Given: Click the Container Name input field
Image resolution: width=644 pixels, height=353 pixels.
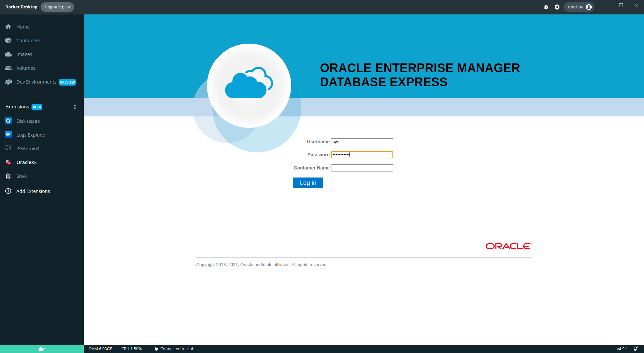Looking at the screenshot, I should click(362, 168).
